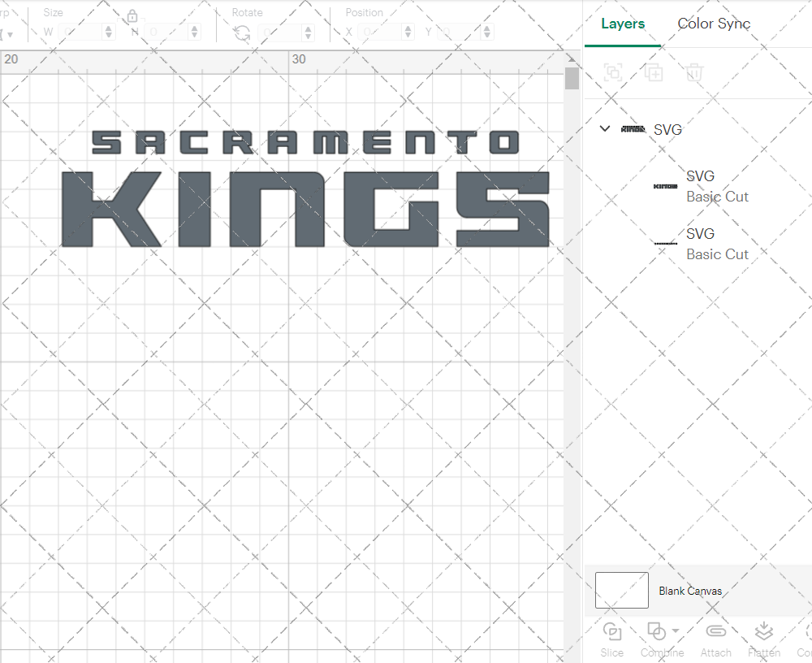The height and width of the screenshot is (663, 812).
Task: Click the SVG group thumbnail
Action: pyautogui.click(x=633, y=129)
